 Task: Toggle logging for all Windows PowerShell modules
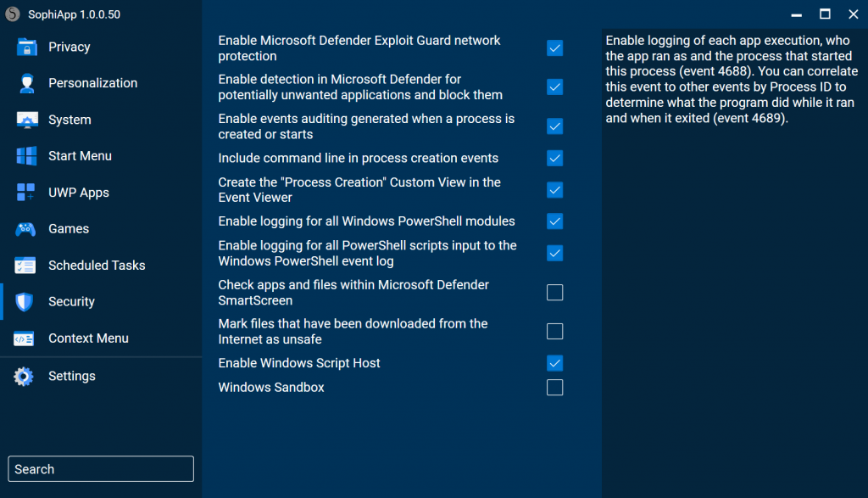[x=554, y=221]
